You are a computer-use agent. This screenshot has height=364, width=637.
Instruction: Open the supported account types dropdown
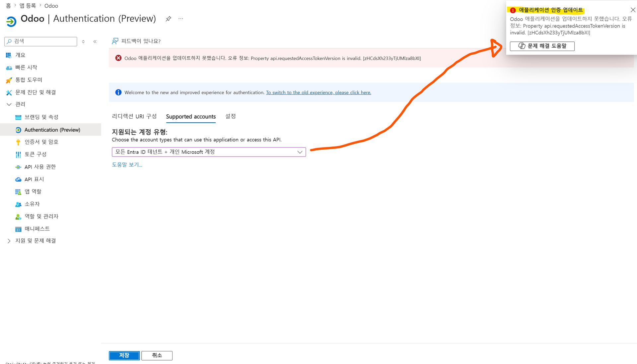click(x=209, y=152)
